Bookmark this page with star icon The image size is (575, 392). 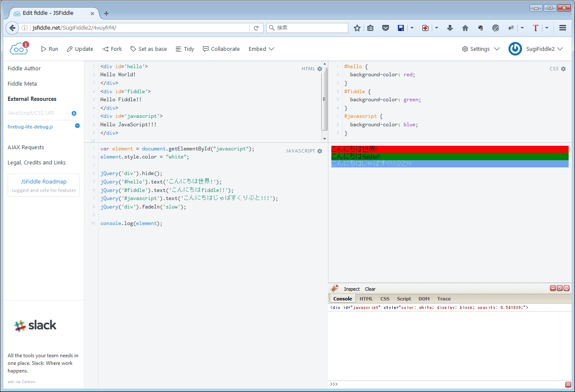(357, 28)
